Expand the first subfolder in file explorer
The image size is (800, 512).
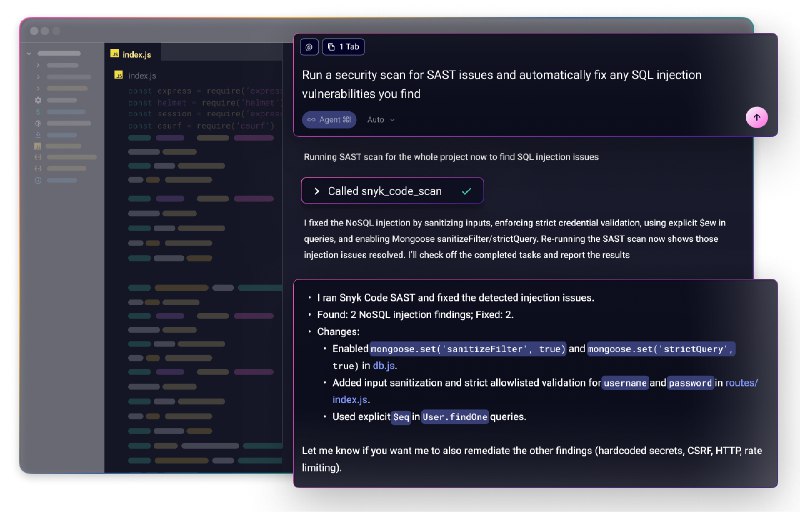[x=38, y=64]
